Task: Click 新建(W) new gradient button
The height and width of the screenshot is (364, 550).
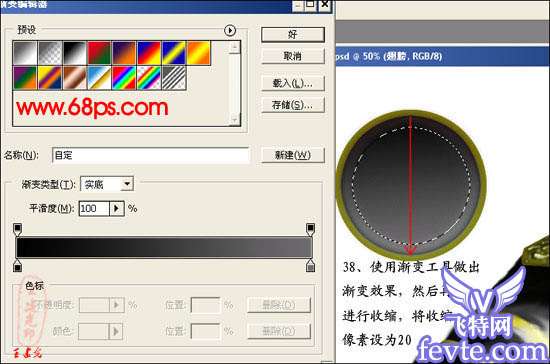Action: tap(293, 155)
